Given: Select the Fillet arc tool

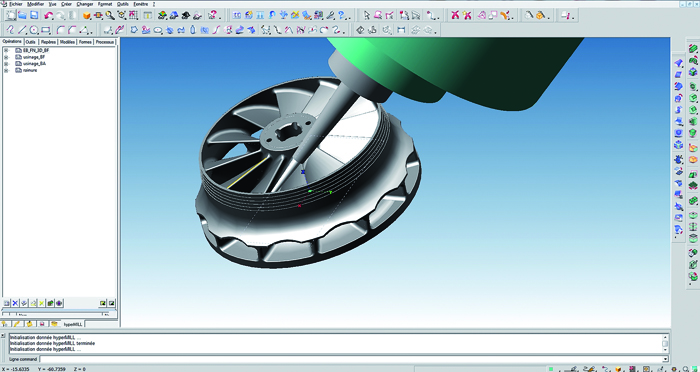Looking at the screenshot, I should click(x=62, y=30).
